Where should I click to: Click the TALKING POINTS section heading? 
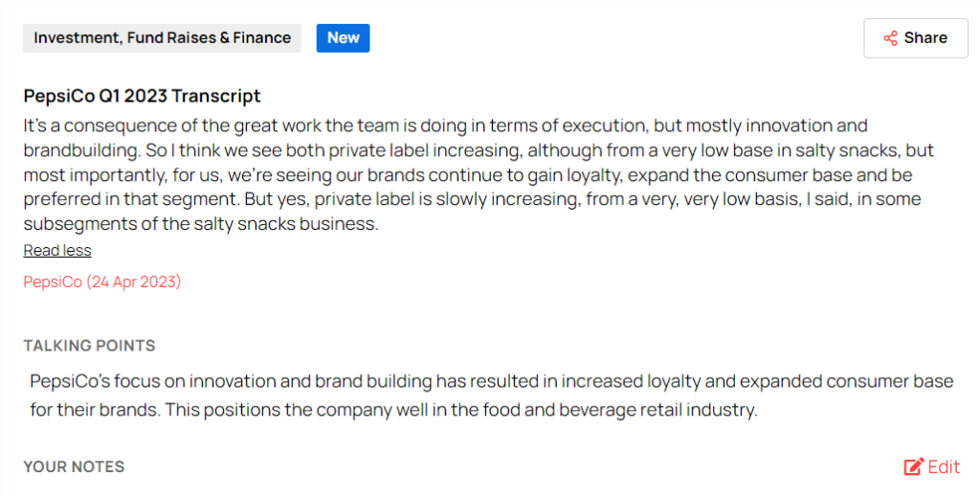pyautogui.click(x=89, y=346)
